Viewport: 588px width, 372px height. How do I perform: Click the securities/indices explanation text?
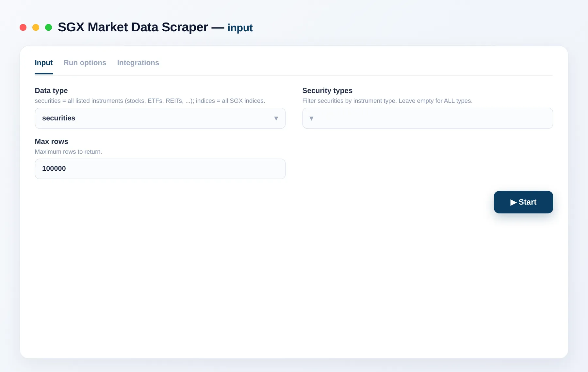pos(150,101)
